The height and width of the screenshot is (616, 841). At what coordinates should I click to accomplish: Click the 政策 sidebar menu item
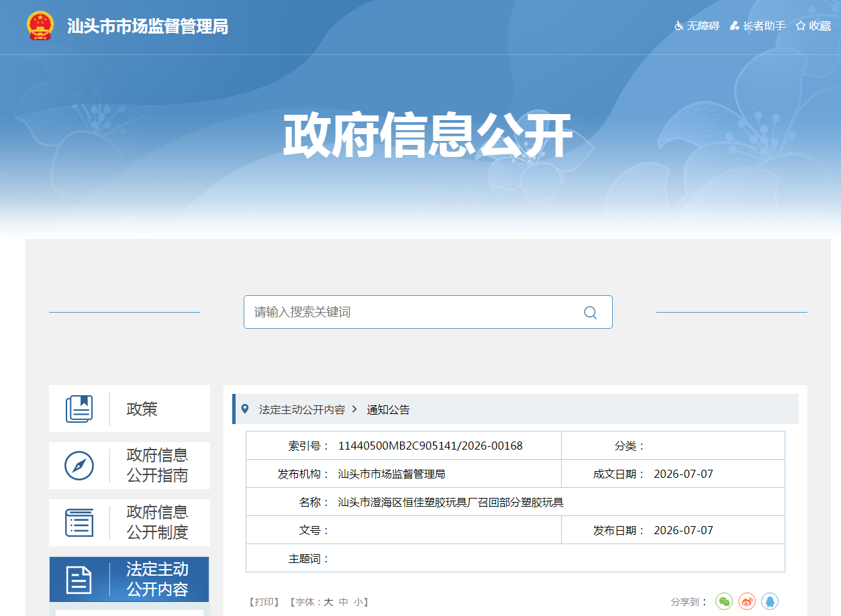[x=130, y=409]
